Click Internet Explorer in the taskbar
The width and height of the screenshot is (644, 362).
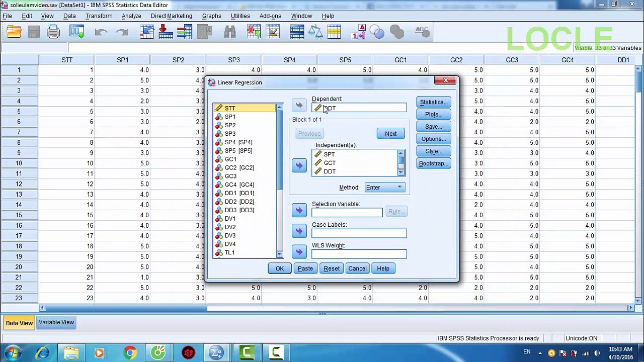42,353
